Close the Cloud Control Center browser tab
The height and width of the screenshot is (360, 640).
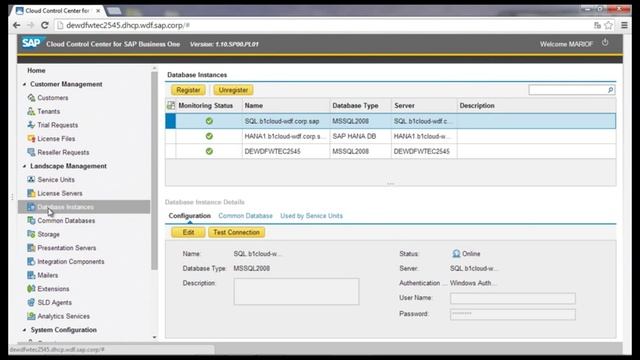[x=98, y=11]
